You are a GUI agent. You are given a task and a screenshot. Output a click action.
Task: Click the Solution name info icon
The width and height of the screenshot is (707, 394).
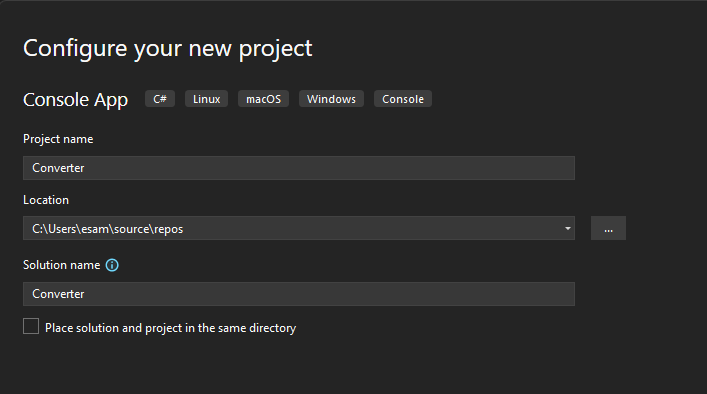[x=112, y=265]
